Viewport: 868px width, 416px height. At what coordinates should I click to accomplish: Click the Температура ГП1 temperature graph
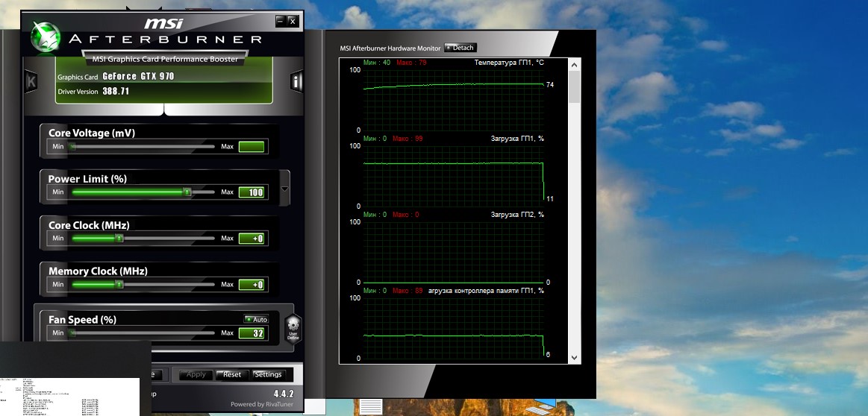pyautogui.click(x=453, y=100)
